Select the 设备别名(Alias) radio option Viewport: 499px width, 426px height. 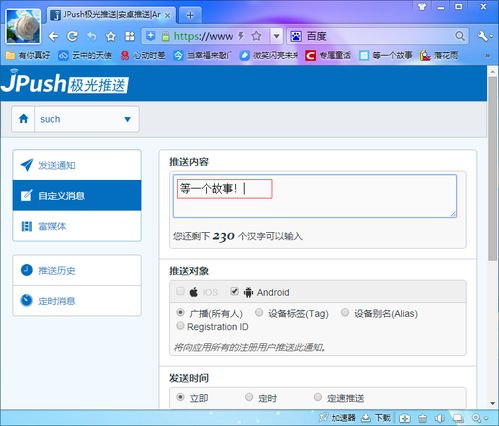click(x=345, y=312)
